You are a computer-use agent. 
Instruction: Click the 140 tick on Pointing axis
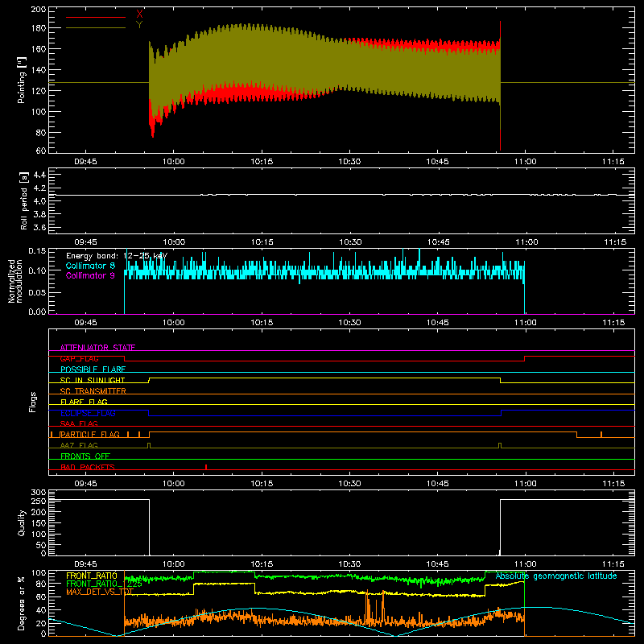coord(39,70)
